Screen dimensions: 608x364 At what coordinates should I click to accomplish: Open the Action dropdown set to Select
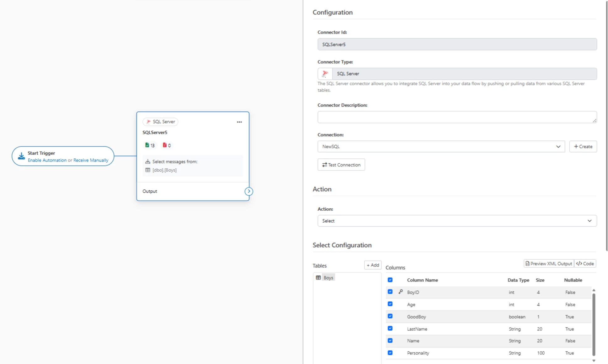(457, 221)
